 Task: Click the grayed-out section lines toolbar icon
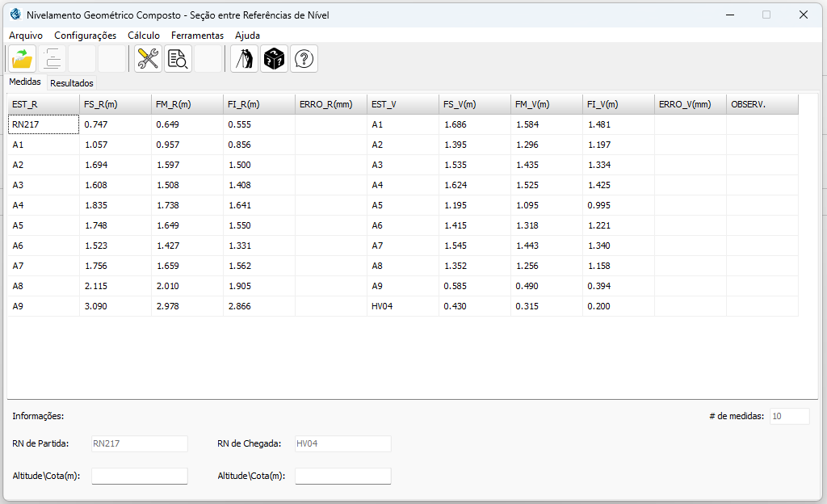tap(52, 58)
